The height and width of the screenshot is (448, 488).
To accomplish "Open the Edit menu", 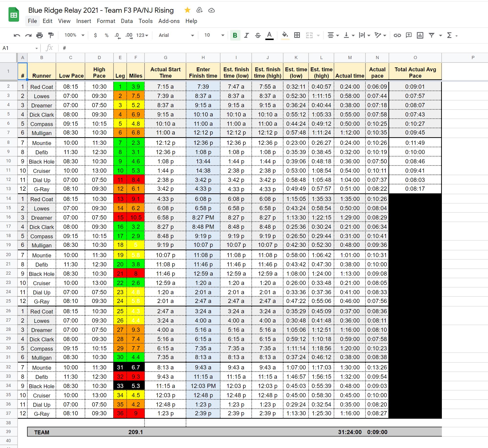I will (x=47, y=21).
